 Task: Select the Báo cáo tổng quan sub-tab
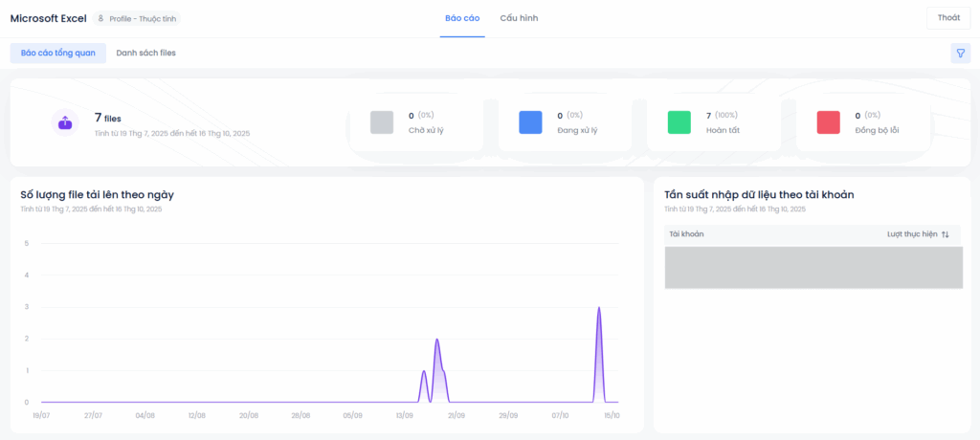click(x=58, y=53)
